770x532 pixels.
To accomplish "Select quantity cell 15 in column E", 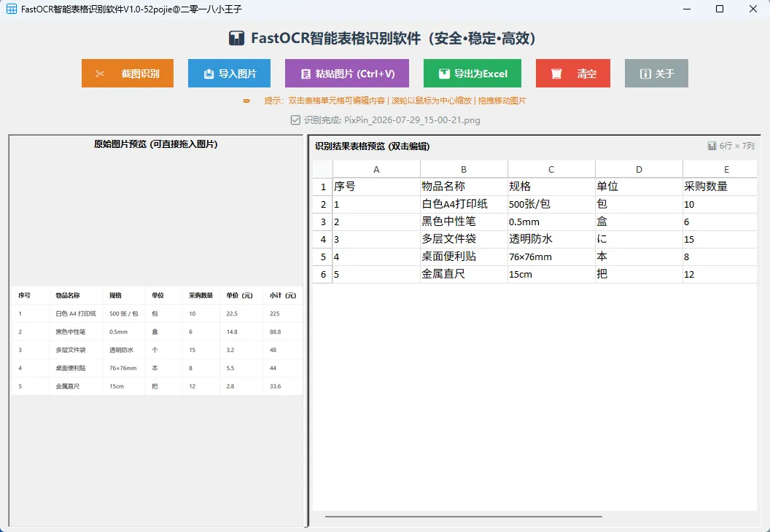I will pos(720,240).
